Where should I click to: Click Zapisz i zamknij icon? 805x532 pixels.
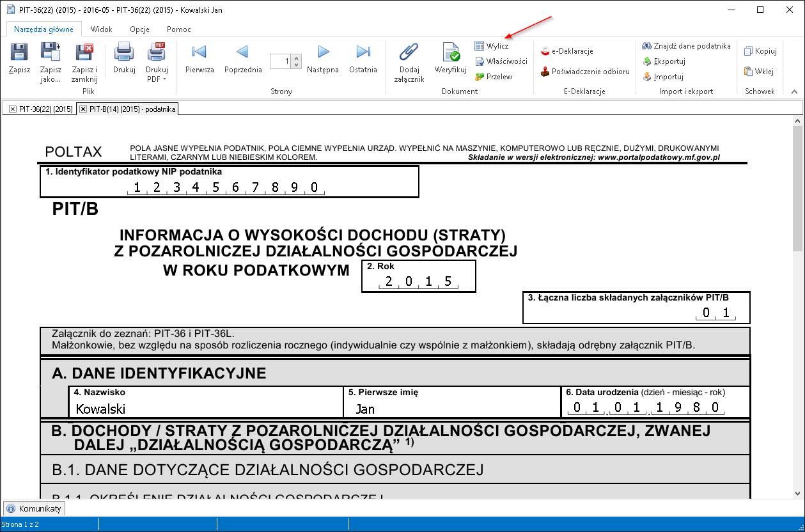pos(84,53)
